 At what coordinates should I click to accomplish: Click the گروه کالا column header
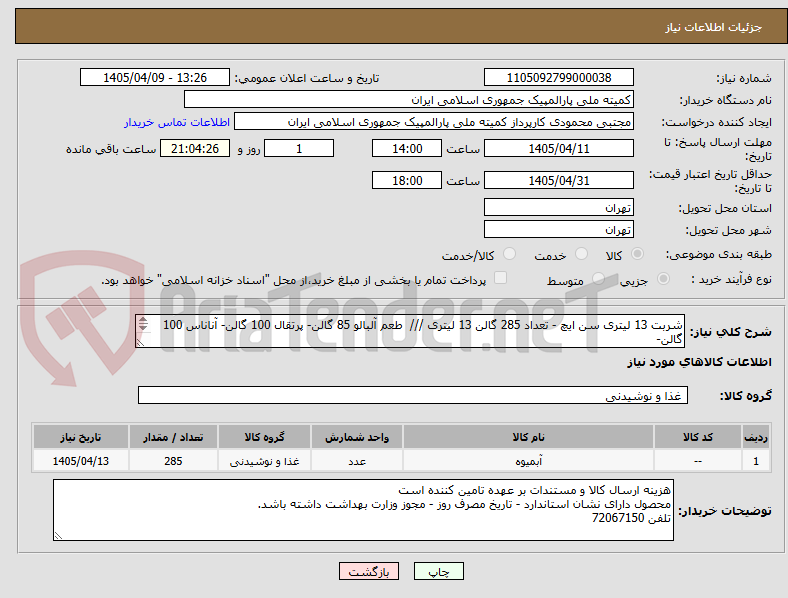[264, 437]
